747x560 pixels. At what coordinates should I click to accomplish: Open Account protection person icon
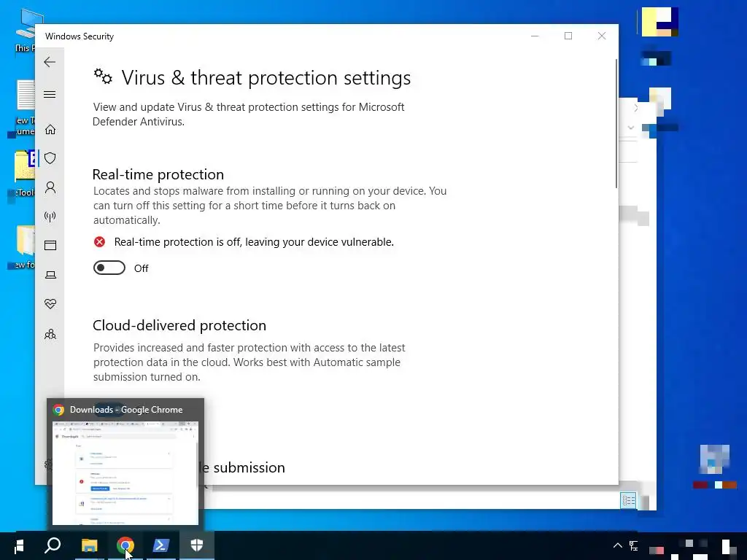[50, 187]
